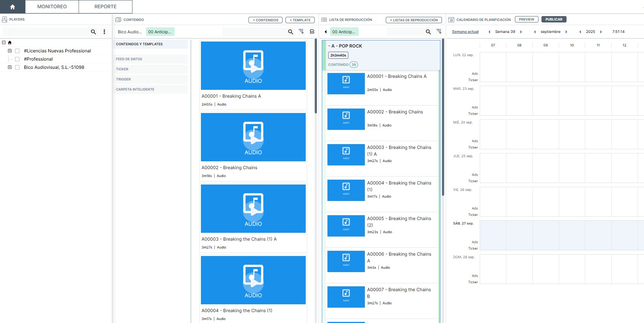Image resolution: width=644 pixels, height=323 pixels.
Task: Select the Bico Audiovisual, S.L.-51098 checkbox
Action: click(x=17, y=67)
